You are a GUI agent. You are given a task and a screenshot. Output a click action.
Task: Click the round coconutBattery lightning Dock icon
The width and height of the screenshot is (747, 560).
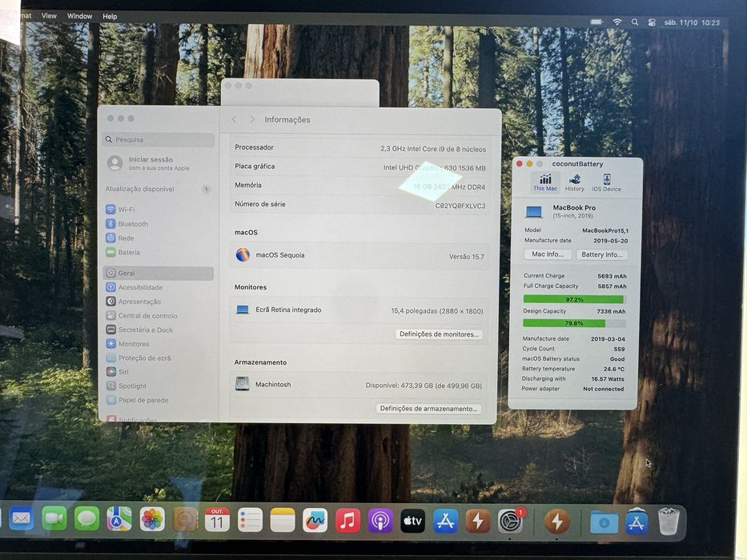coord(556,522)
